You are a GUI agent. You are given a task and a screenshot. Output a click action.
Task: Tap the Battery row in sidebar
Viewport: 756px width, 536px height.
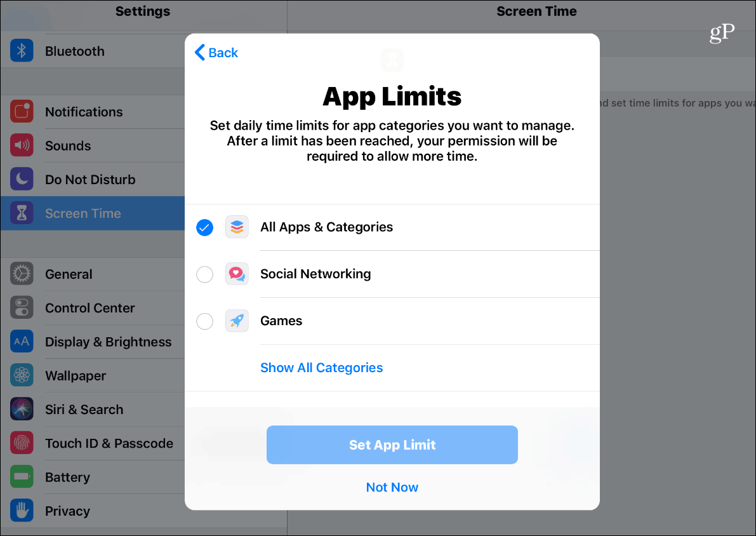click(93, 477)
